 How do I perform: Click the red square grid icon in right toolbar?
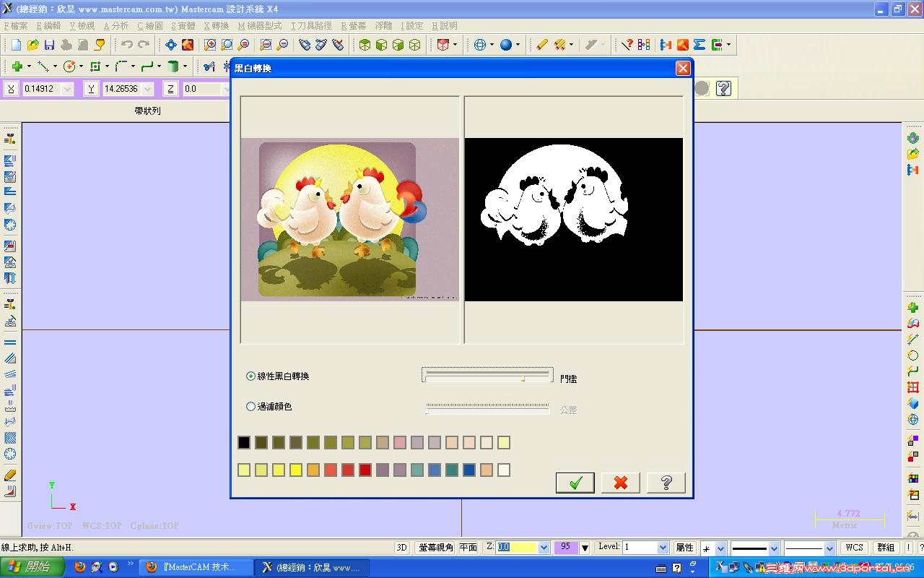point(913,387)
